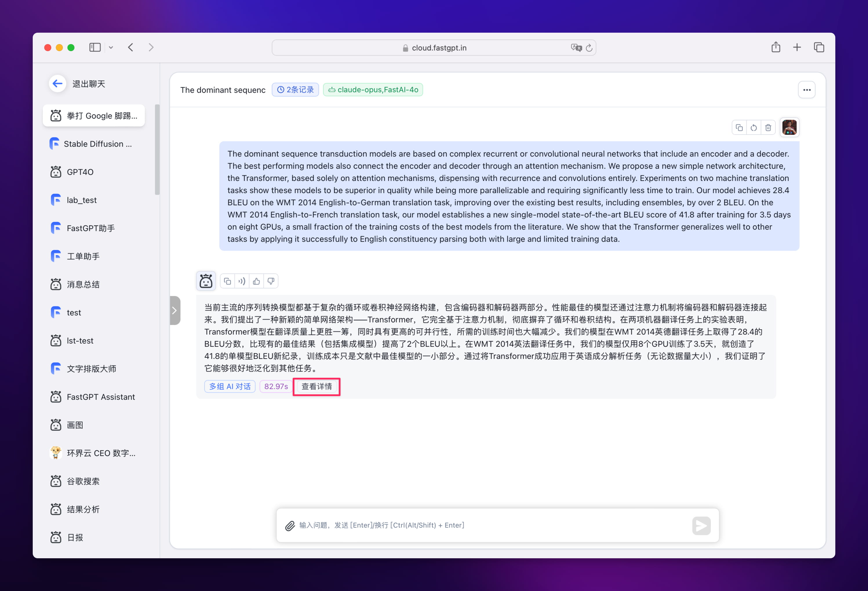Give the AI response a thumbs down
The image size is (868, 591).
(x=271, y=281)
